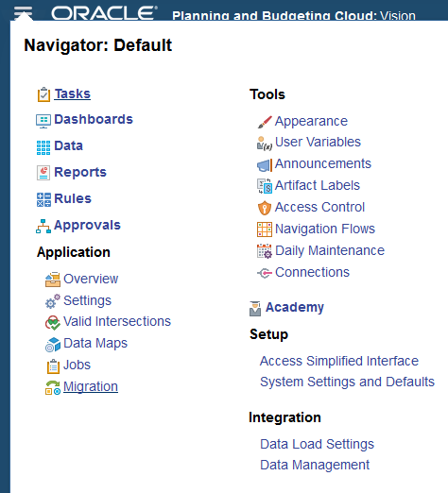Click the Academy graduate icon

click(x=255, y=309)
